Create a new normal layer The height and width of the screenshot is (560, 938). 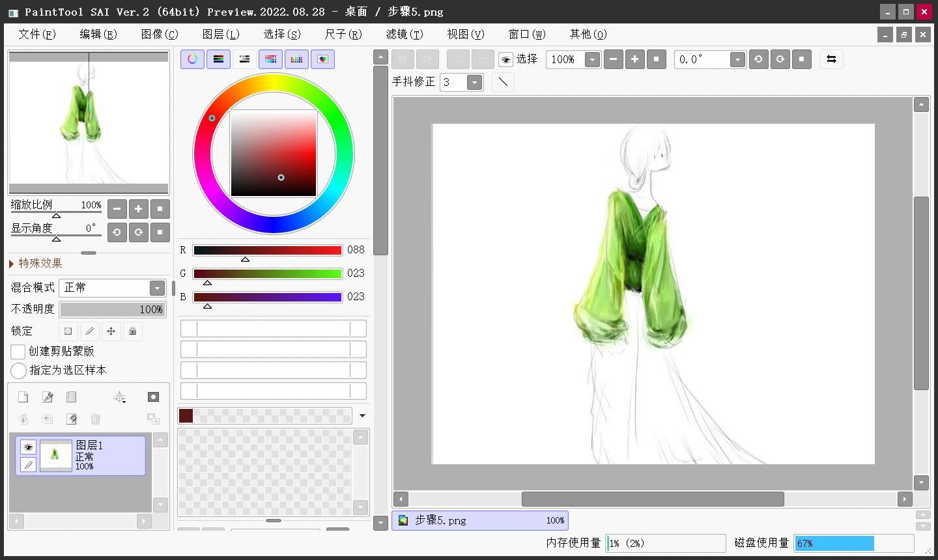tap(23, 397)
